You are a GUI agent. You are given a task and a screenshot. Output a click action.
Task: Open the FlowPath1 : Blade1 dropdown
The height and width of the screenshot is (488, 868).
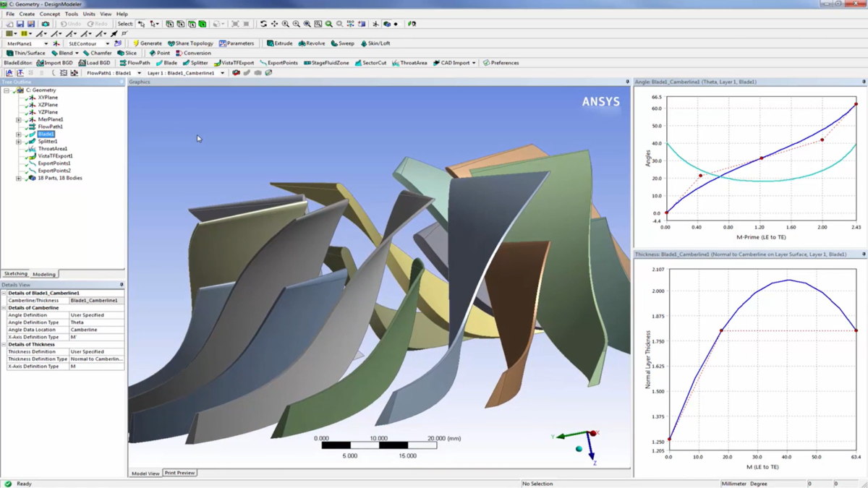(139, 73)
